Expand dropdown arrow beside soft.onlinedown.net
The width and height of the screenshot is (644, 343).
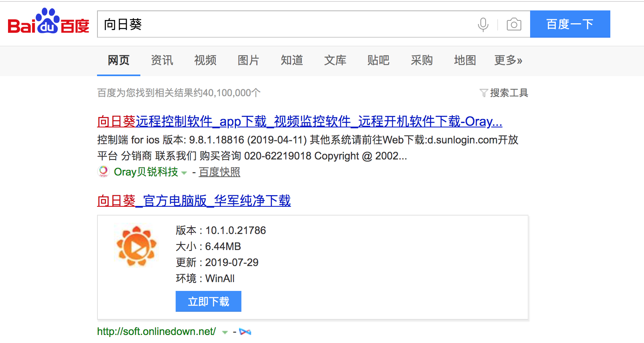[x=225, y=333]
